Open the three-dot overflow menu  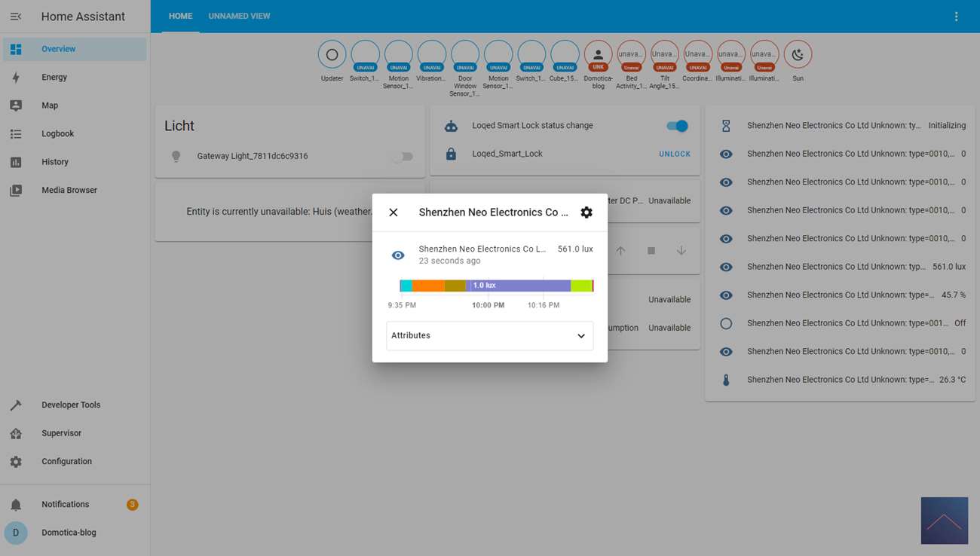tap(956, 17)
